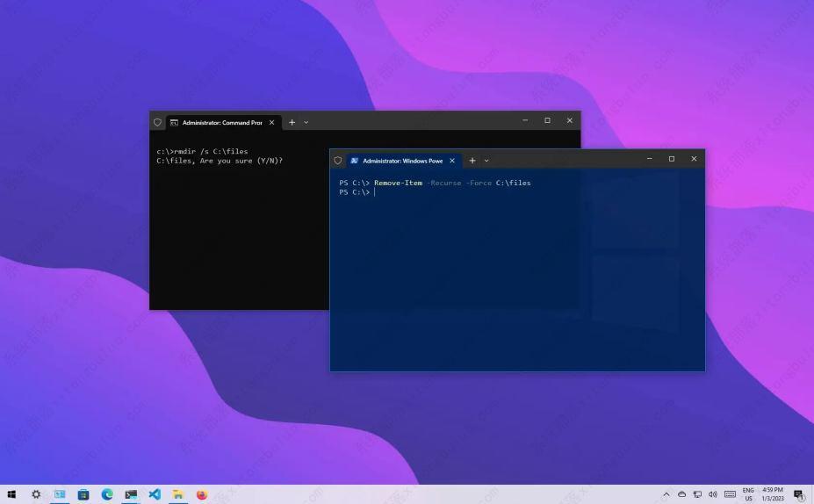Screen dimensions: 814x504
Task: Open the Windows Start menu
Action: click(x=11, y=494)
